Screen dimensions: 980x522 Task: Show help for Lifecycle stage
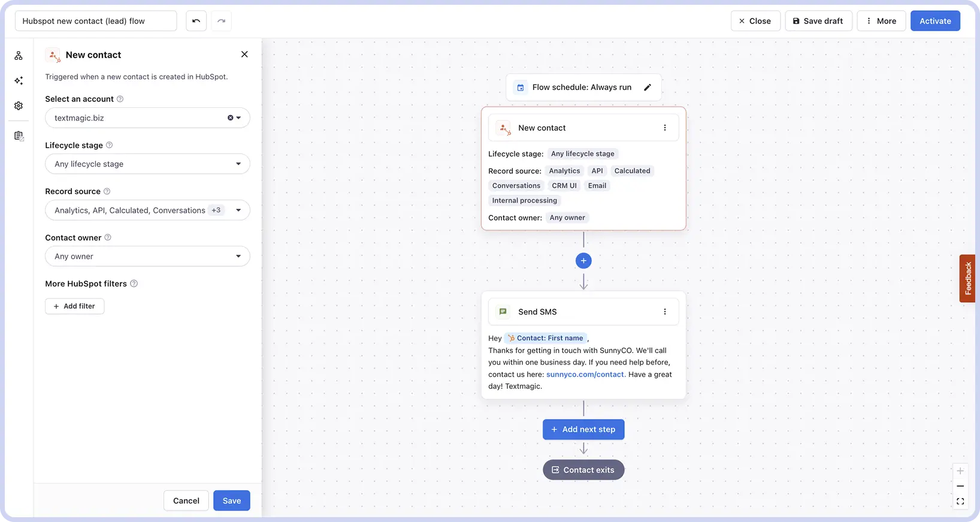click(109, 145)
